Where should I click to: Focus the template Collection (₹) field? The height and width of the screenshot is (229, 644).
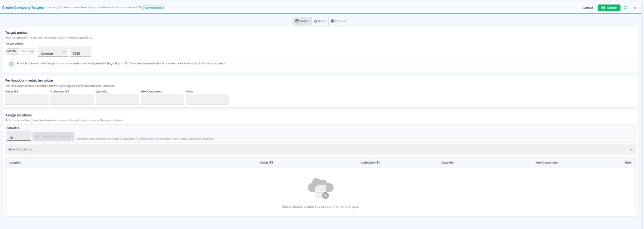[x=72, y=99]
